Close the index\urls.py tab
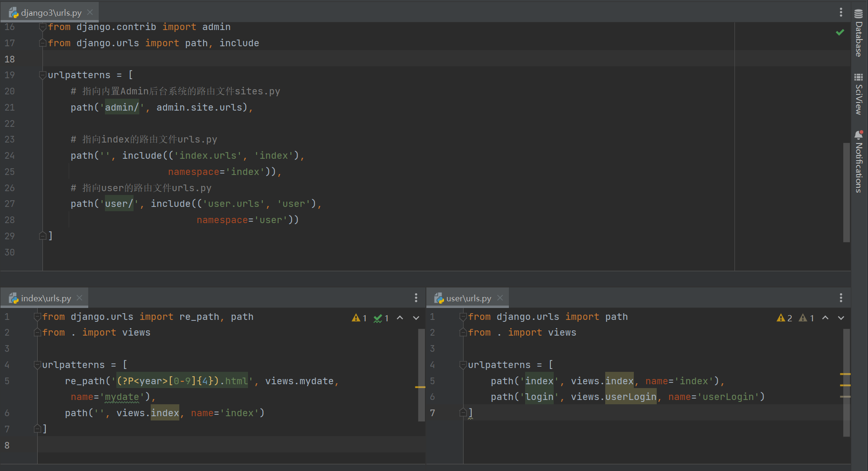The height and width of the screenshot is (471, 868). tap(79, 298)
